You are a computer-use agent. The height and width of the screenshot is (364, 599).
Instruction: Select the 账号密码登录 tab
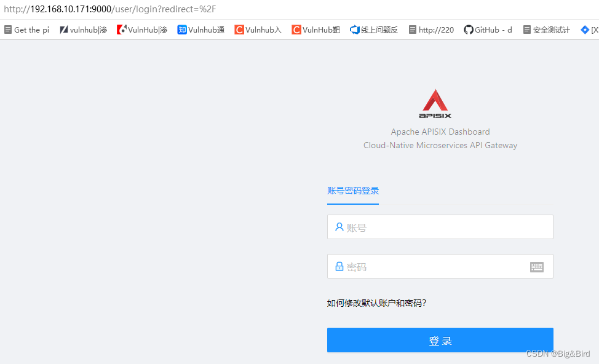tap(353, 191)
